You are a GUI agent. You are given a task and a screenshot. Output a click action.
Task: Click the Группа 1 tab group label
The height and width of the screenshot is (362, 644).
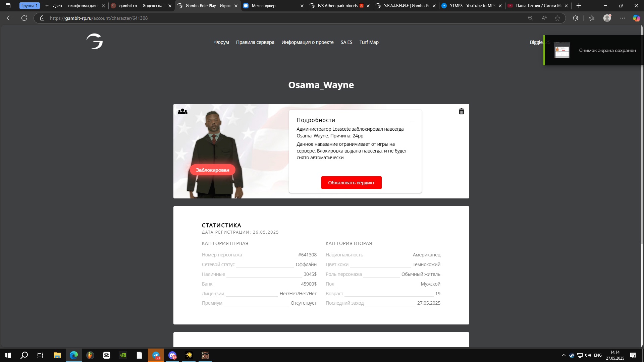tap(30, 6)
